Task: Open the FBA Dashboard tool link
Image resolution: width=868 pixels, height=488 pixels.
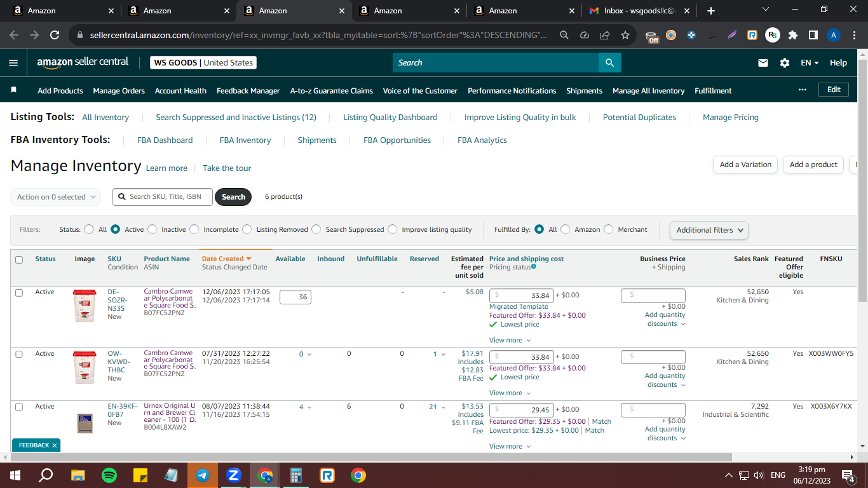Action: tap(165, 140)
